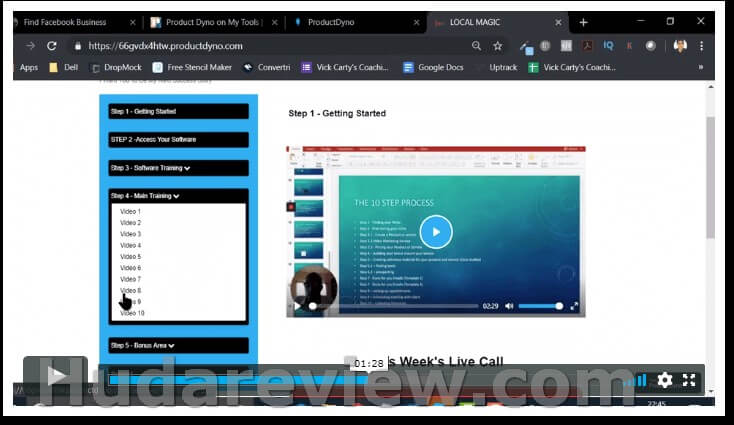Viewport: 734px width, 425px height.
Task: Close the Find Facebook Business tab
Action: 132,22
